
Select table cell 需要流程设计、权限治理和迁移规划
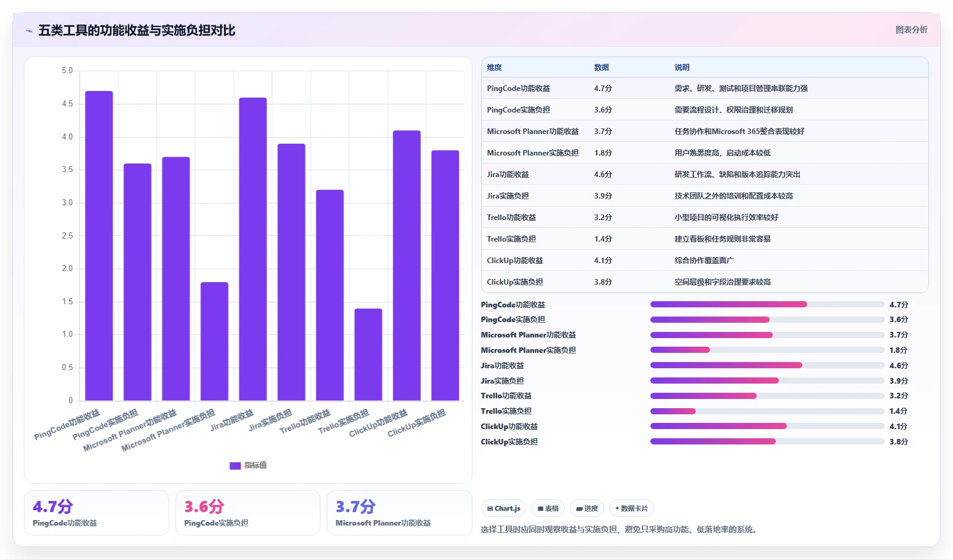(733, 110)
